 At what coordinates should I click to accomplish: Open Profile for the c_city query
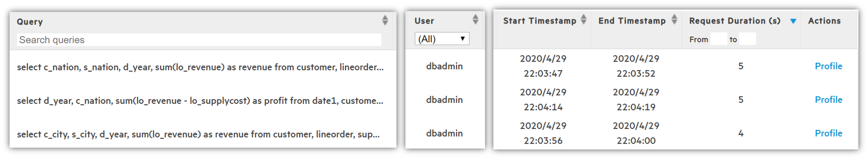(828, 133)
